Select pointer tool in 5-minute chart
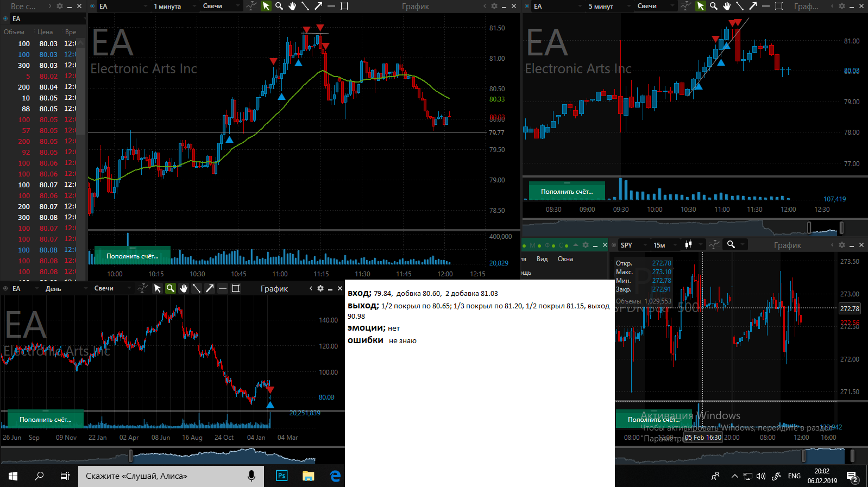 tap(700, 6)
